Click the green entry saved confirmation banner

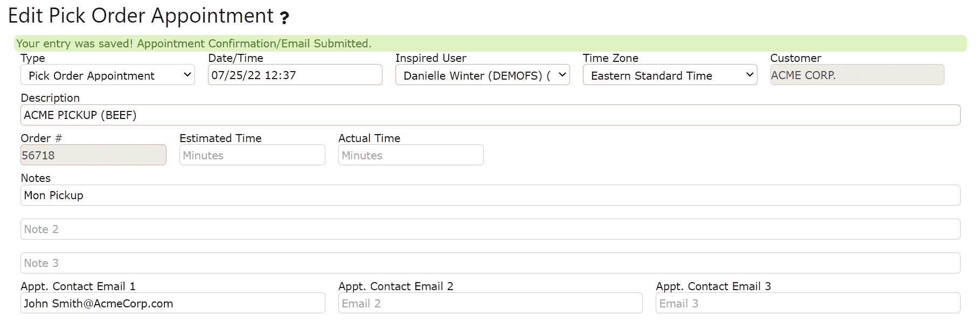coord(490,44)
